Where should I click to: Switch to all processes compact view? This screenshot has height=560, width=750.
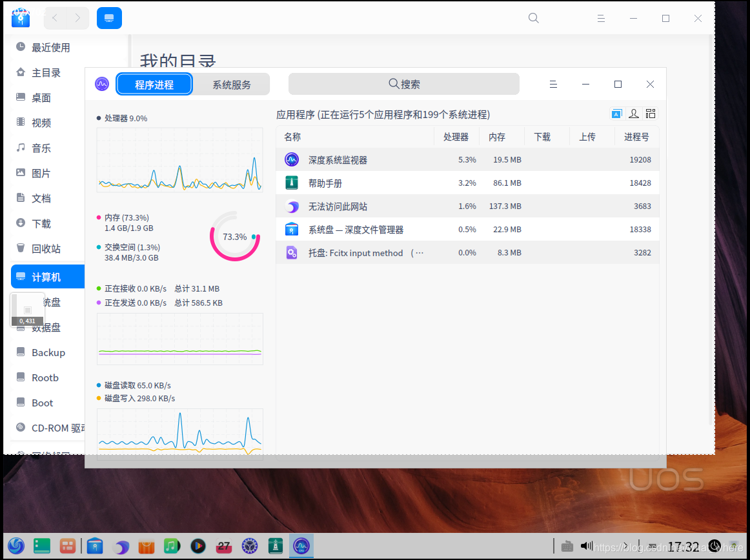point(650,113)
